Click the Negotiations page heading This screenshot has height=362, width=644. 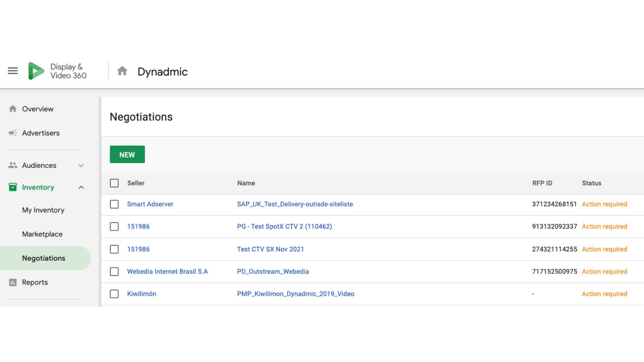[141, 117]
